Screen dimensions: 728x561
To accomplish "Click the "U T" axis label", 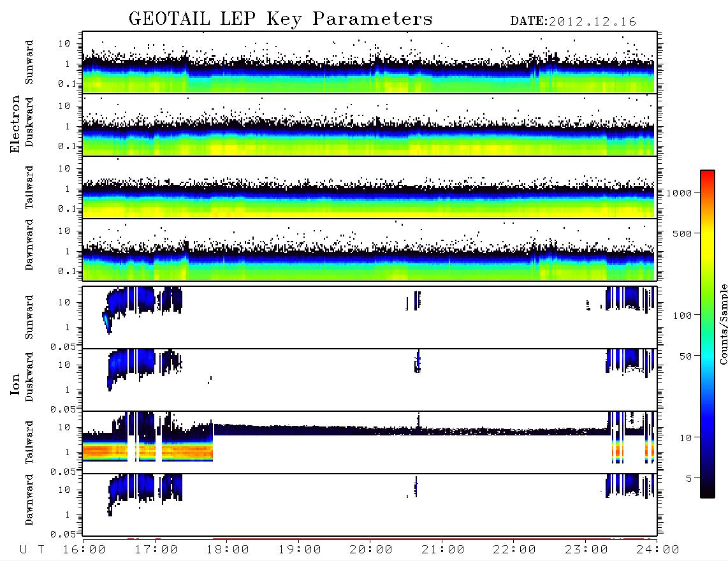I will [32, 550].
